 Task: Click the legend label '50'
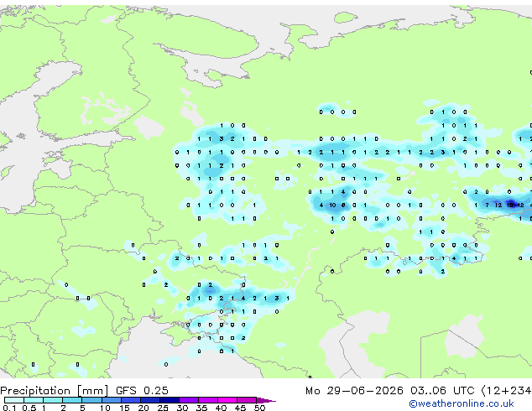coord(259,408)
